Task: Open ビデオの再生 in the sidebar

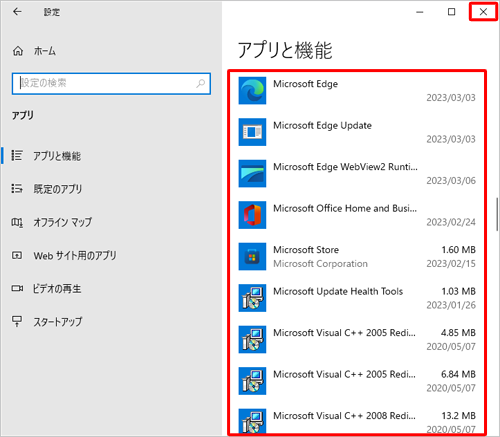Action: click(57, 289)
